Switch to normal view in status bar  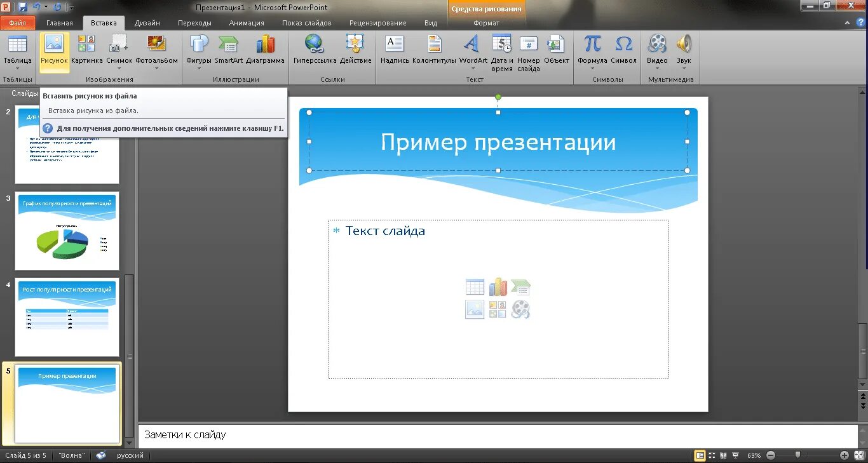coord(700,455)
